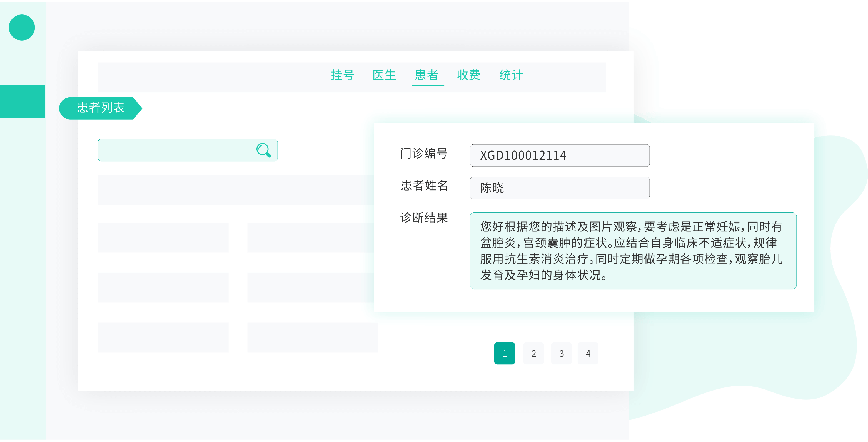Screen dimensions: 868x442
Task: Select the highlighted green sidebar item
Action: [x=23, y=102]
